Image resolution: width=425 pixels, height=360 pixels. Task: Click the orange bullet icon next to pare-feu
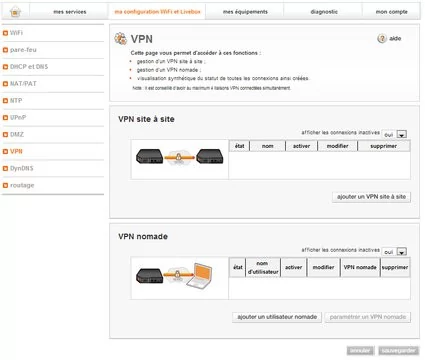coord(5,50)
